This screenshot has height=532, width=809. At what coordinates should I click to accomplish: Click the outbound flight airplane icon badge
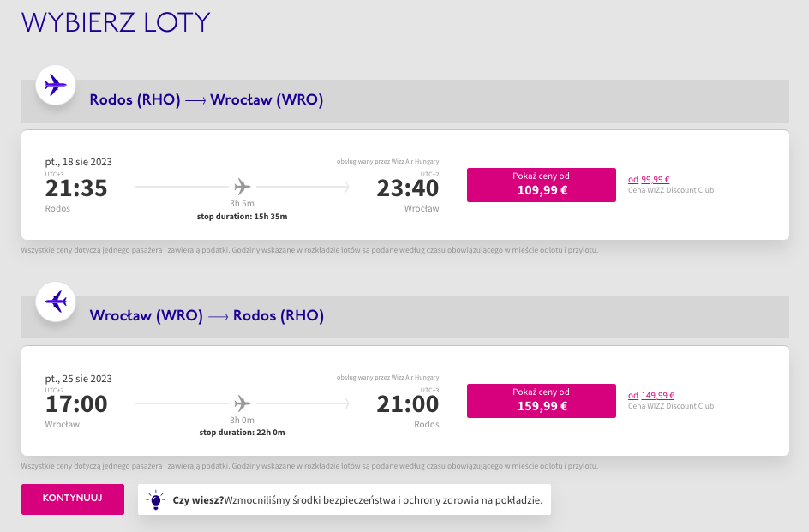pos(56,85)
